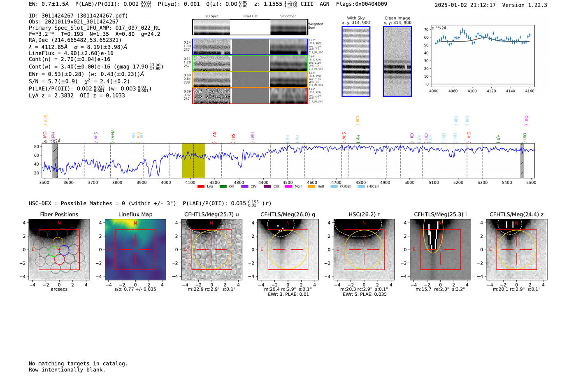Select the blue fiber circle in Fiber Positions

(x=64, y=250)
